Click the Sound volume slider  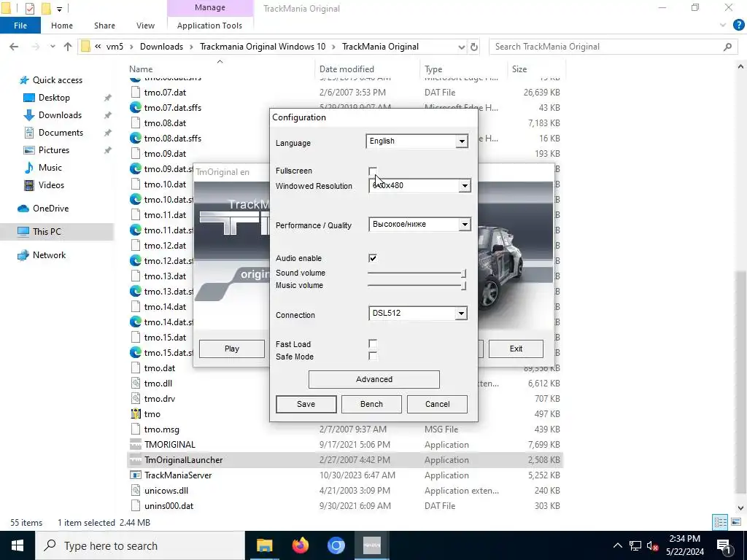coord(417,273)
